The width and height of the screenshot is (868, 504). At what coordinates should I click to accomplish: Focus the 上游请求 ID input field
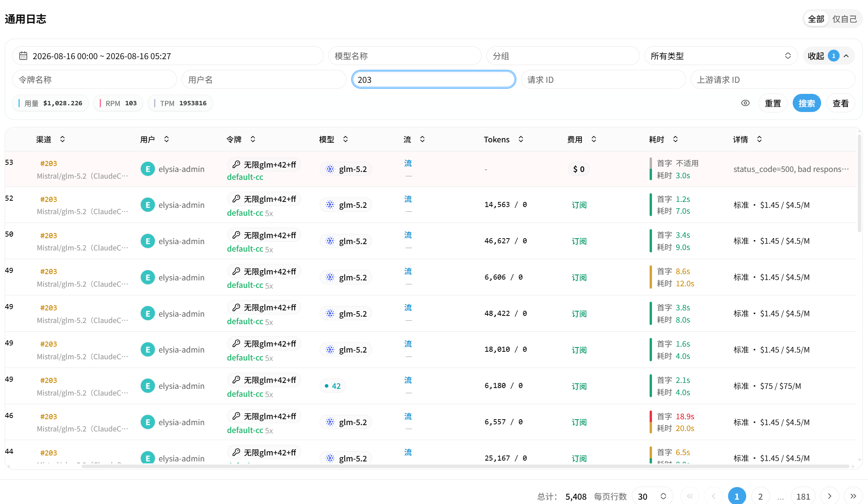pos(773,80)
